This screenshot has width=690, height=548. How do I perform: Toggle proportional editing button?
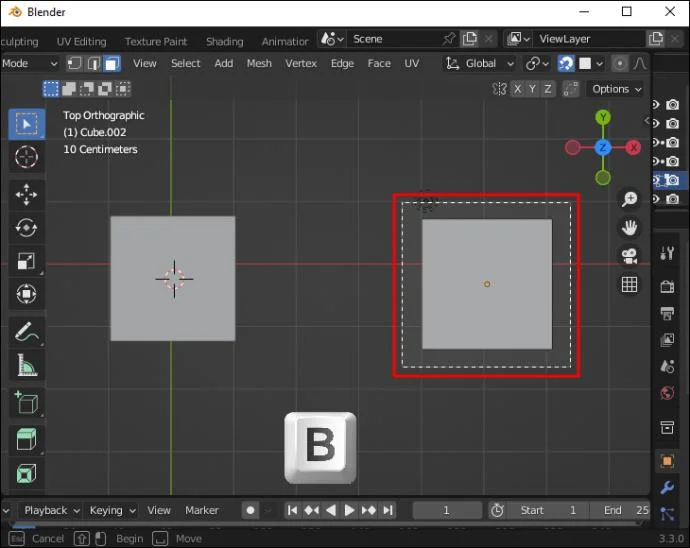tap(620, 64)
